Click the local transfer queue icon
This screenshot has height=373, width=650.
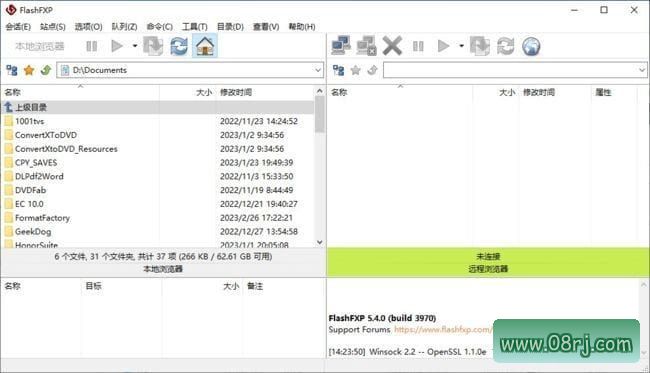tap(153, 46)
